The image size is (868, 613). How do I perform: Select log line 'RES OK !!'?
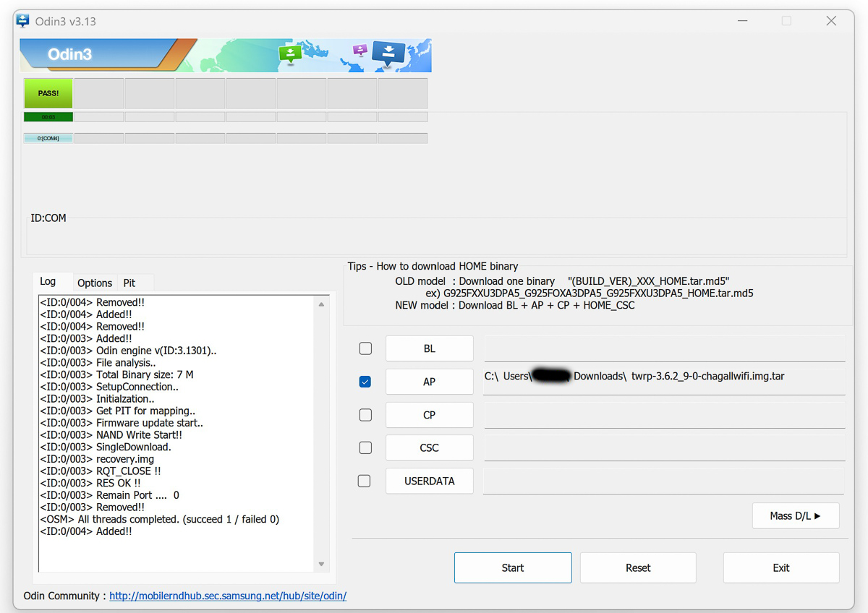click(x=90, y=483)
